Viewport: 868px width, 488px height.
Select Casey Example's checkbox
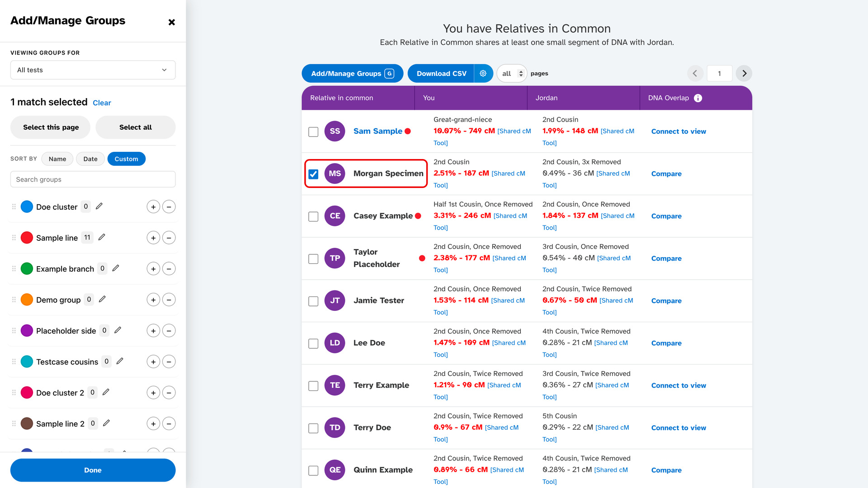tap(313, 216)
